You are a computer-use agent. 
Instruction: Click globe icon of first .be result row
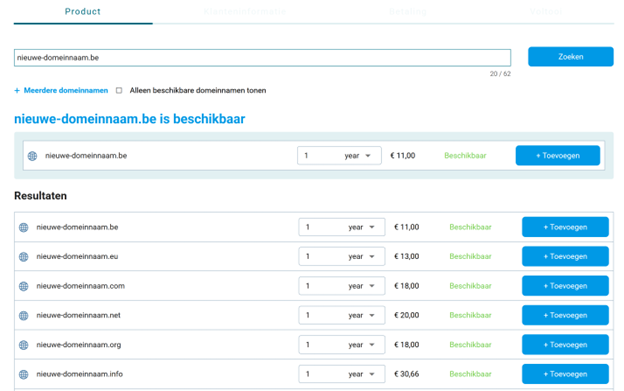click(x=24, y=227)
